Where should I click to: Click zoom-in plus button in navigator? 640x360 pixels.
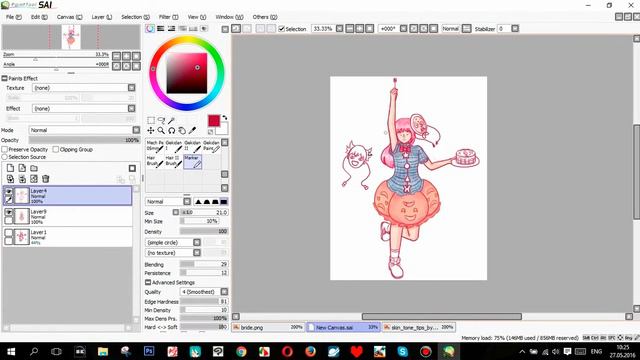tap(127, 56)
